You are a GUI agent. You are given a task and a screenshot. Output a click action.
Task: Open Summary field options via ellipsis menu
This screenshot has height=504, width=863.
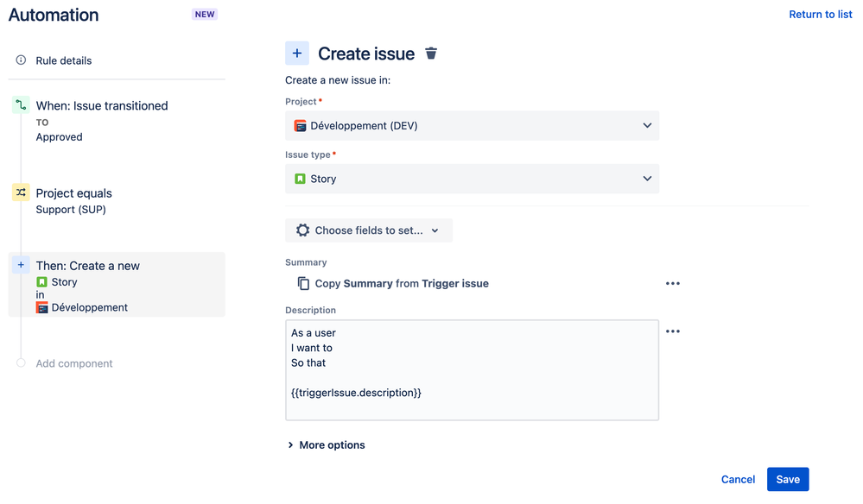click(673, 282)
